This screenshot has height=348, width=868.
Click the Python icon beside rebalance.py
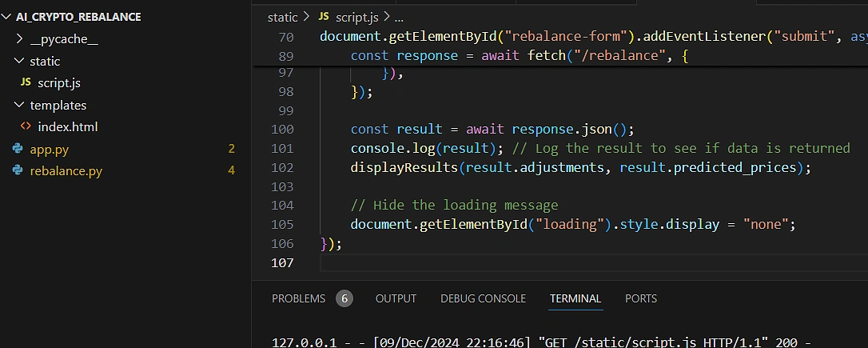click(x=17, y=170)
